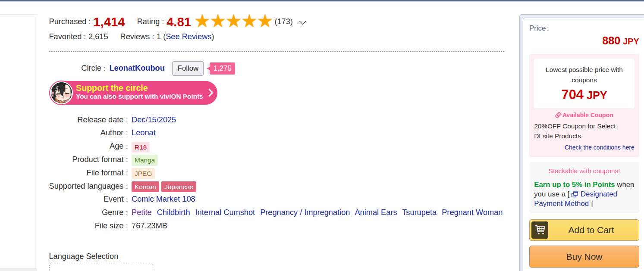Viewport: 644px width, 271px height.
Task: Follow the LeonatKoubou circle
Action: pos(188,68)
